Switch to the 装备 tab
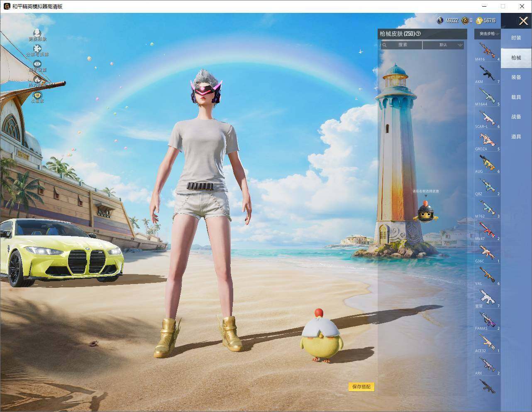This screenshot has height=412, width=532. click(516, 77)
